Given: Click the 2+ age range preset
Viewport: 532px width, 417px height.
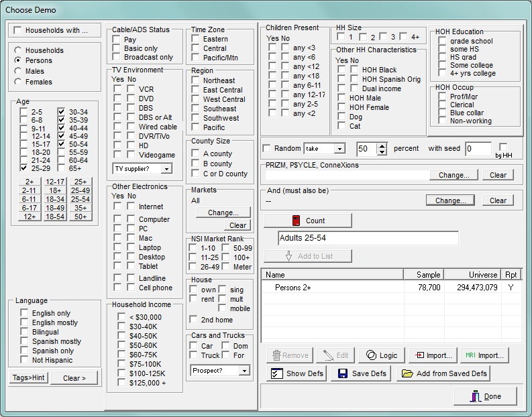Looking at the screenshot, I should [x=30, y=182].
